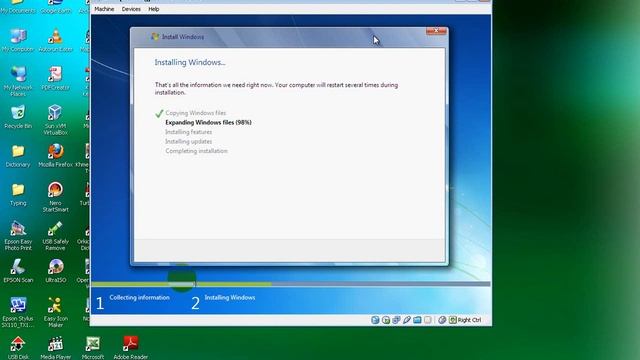Open the Machine menu in VirtualBox
The width and height of the screenshot is (640, 360).
pyautogui.click(x=104, y=9)
